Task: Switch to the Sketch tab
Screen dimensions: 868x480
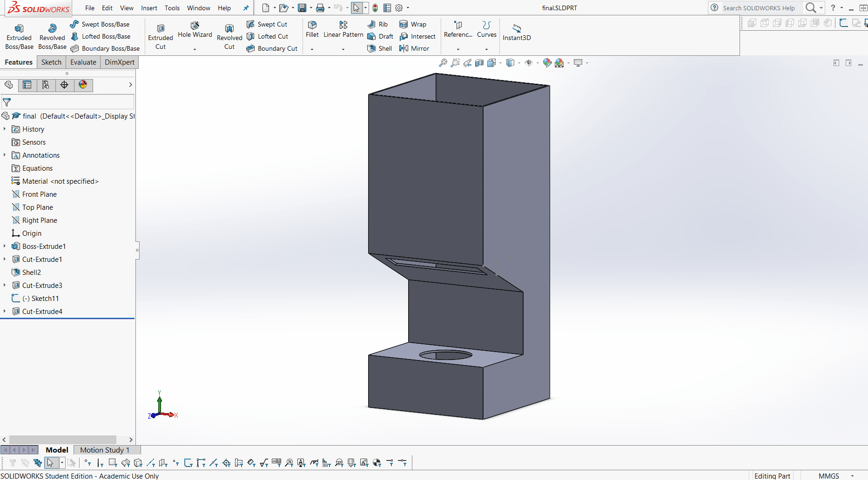Action: point(51,62)
